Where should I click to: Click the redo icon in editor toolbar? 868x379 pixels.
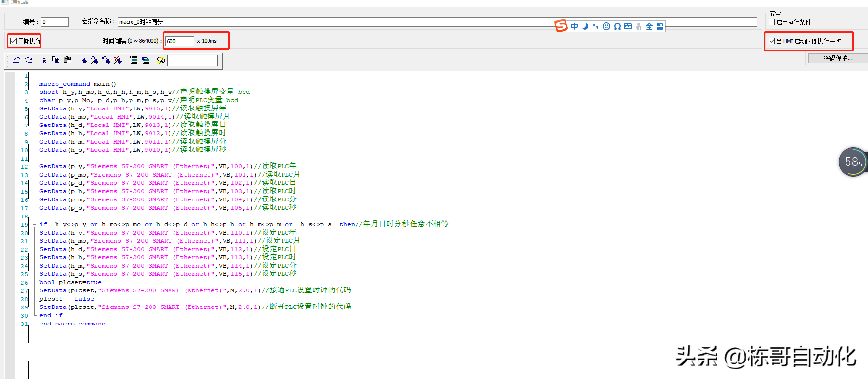tap(28, 60)
